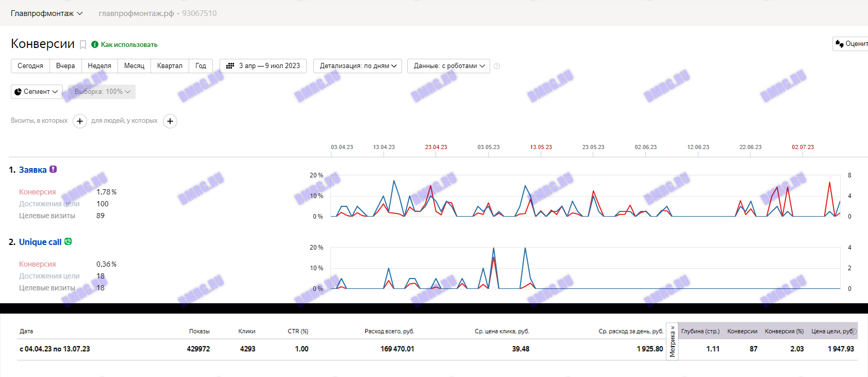This screenshot has width=868, height=377.
Task: Open the 'Выборка: 100%' dropdown
Action: 102,92
